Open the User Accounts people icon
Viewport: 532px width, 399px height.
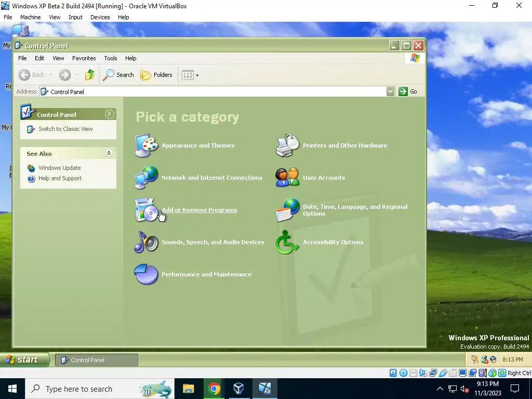[287, 178]
